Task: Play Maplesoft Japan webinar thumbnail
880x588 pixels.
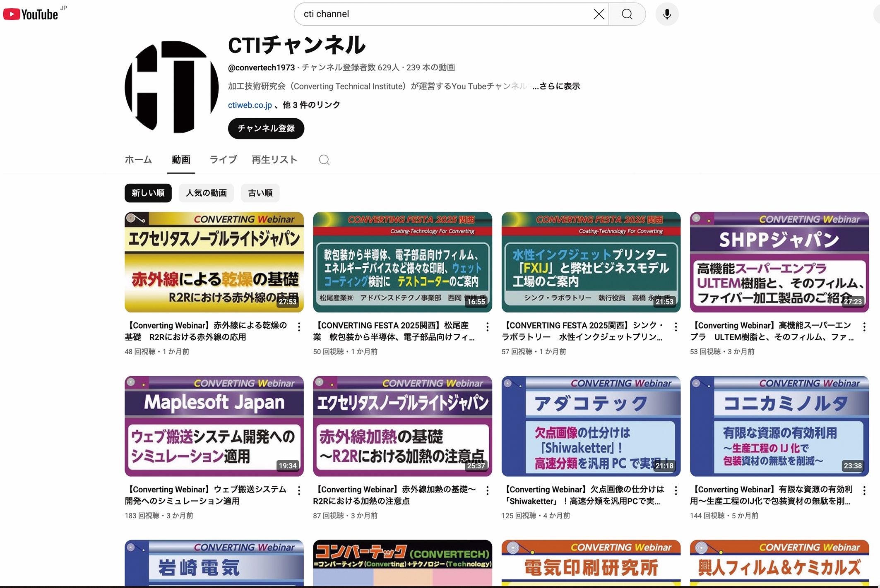Action: point(214,426)
